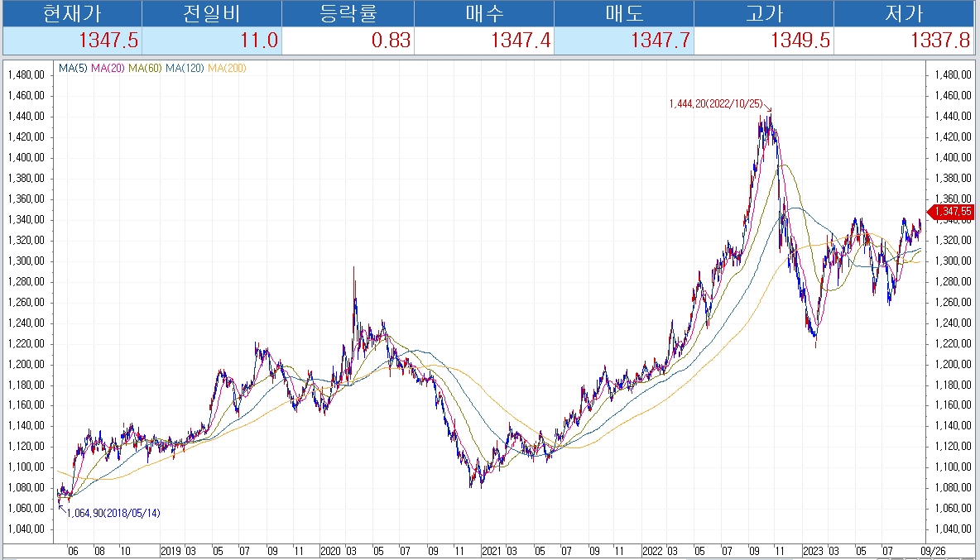This screenshot has width=980, height=560.
Task: Select the 1,064.90 (2018/05/14) low annotation
Action: [114, 514]
